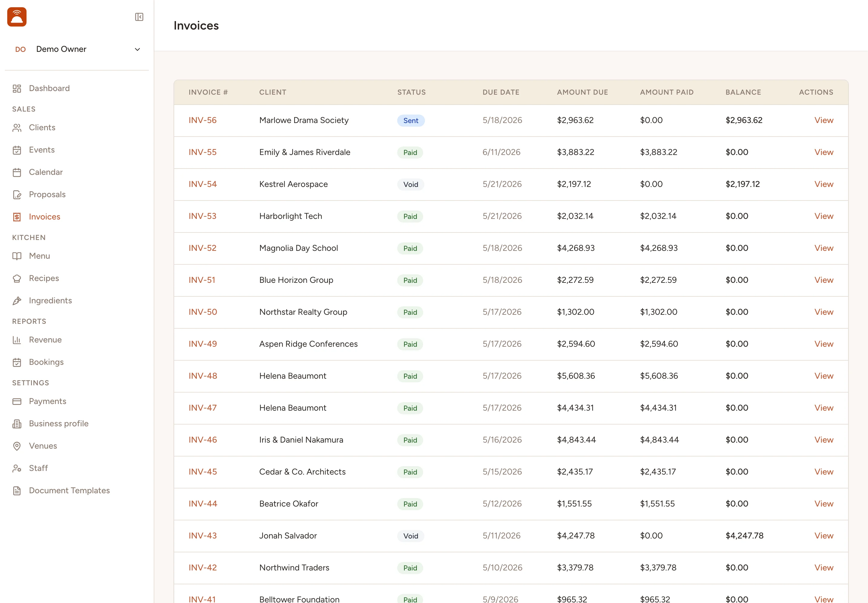Click the AMOUNT DUE column header
The width and height of the screenshot is (868, 603).
583,92
